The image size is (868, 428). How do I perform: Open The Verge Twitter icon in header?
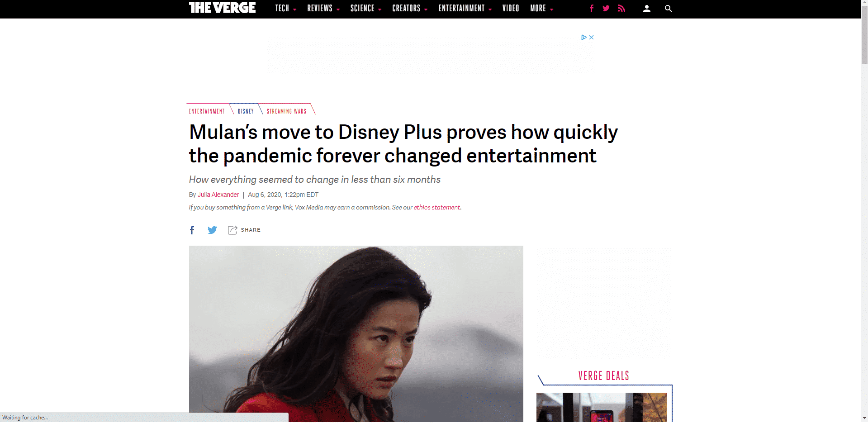(606, 8)
